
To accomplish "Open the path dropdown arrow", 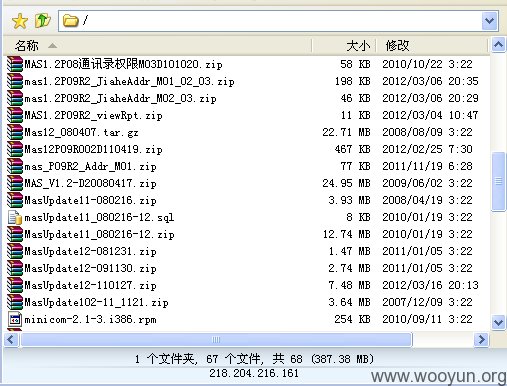I will click(489, 21).
